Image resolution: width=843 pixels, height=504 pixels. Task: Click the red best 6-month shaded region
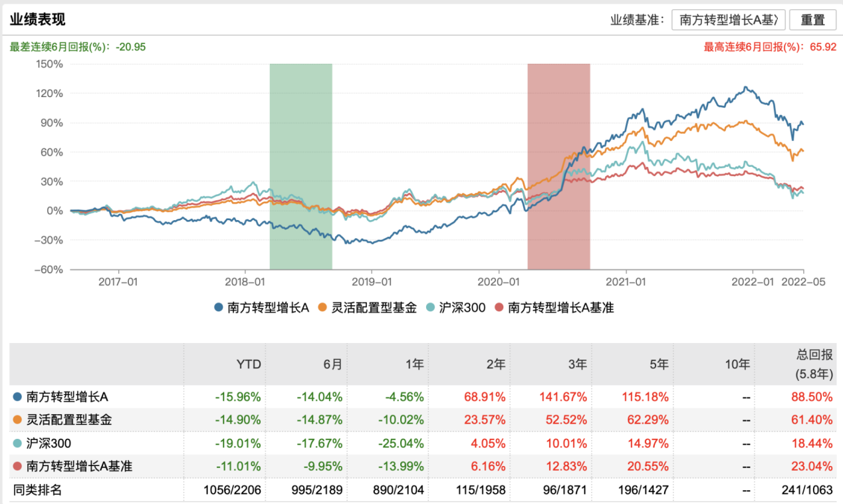pyautogui.click(x=558, y=166)
